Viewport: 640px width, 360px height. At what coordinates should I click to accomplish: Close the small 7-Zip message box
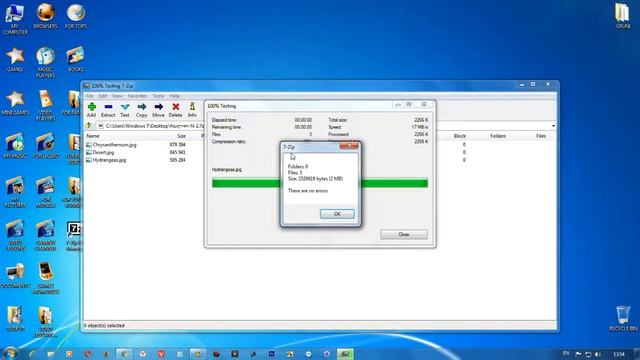(x=349, y=146)
